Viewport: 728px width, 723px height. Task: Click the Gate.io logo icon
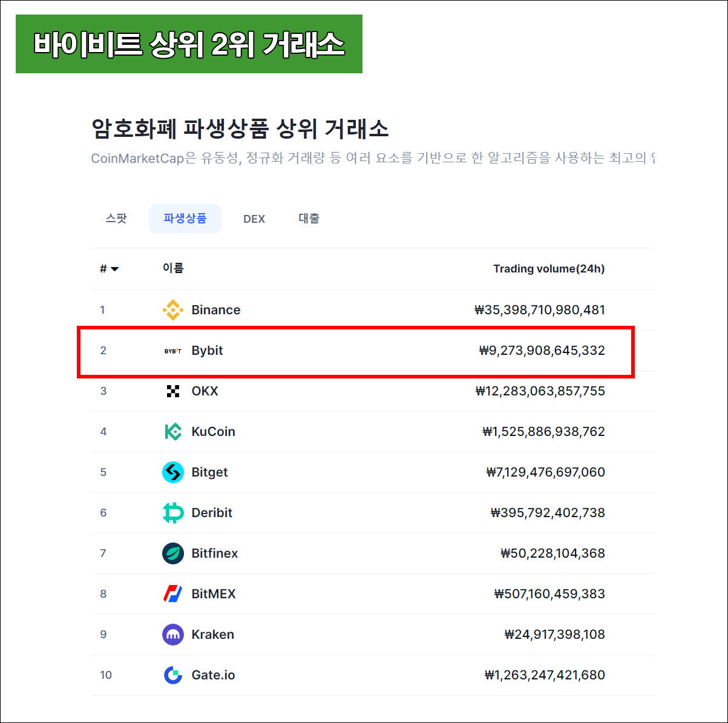173,675
